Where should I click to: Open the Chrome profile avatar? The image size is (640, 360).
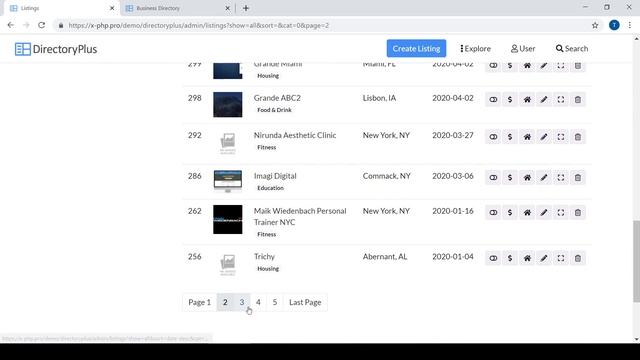point(614,25)
